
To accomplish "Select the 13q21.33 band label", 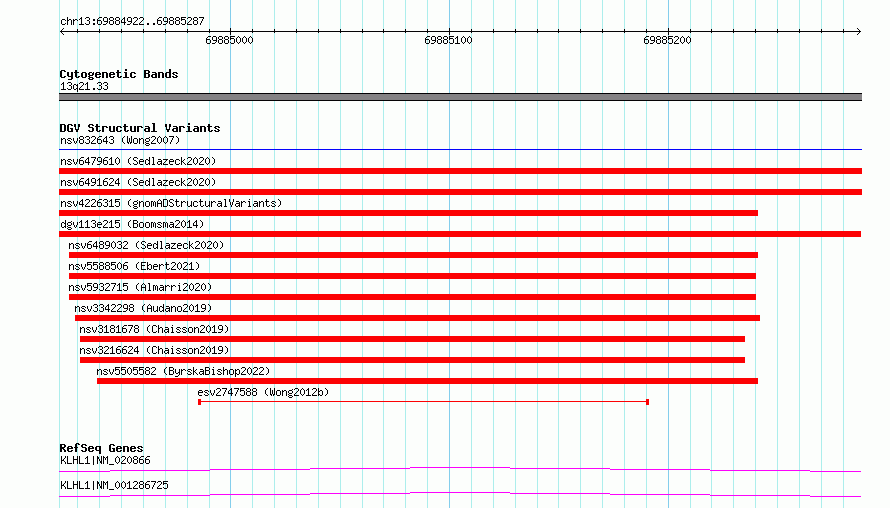I will pos(84,86).
